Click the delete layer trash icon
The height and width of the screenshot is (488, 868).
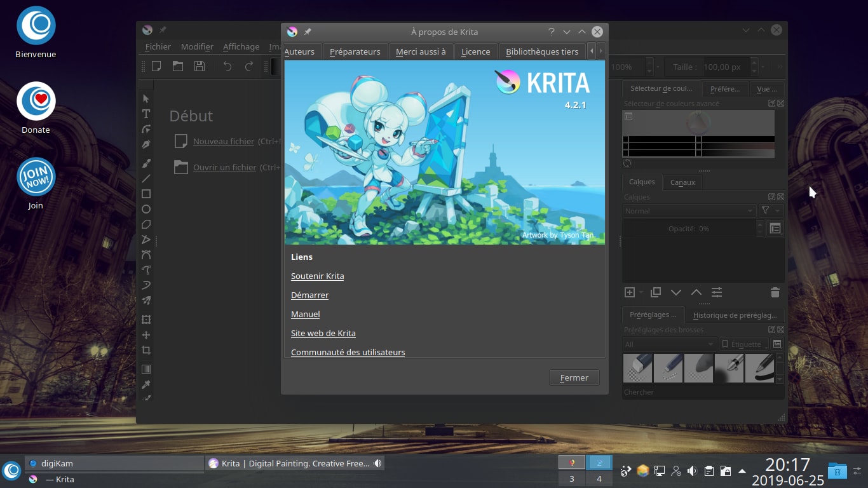click(x=775, y=292)
